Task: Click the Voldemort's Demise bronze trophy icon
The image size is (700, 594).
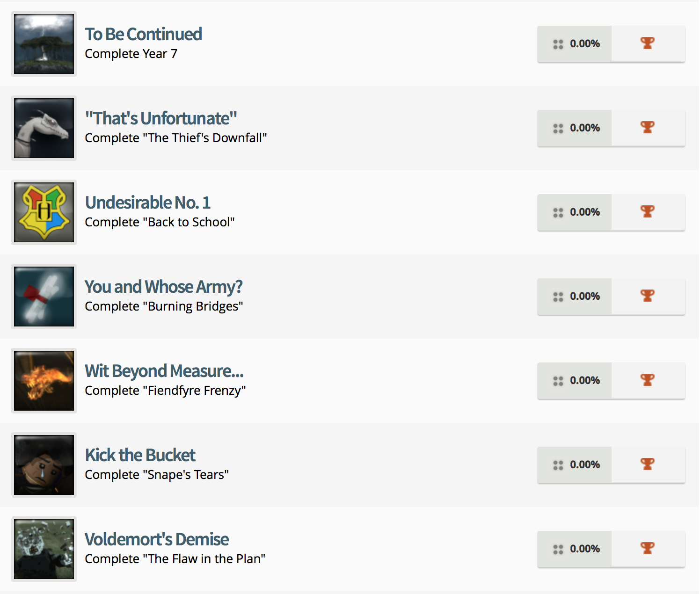Action: click(648, 549)
